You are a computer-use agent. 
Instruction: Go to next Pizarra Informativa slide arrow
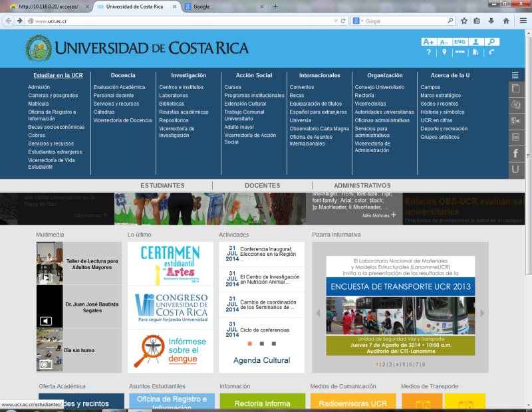[x=482, y=312]
